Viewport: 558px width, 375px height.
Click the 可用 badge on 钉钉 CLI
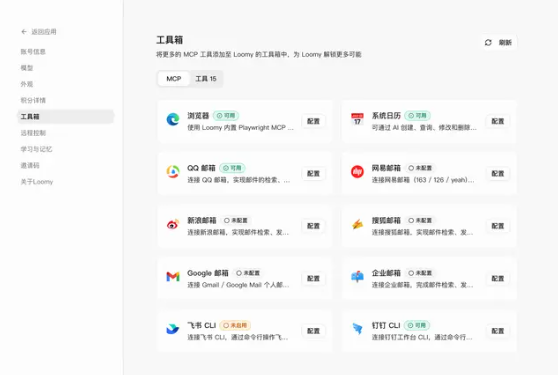[x=417, y=325]
